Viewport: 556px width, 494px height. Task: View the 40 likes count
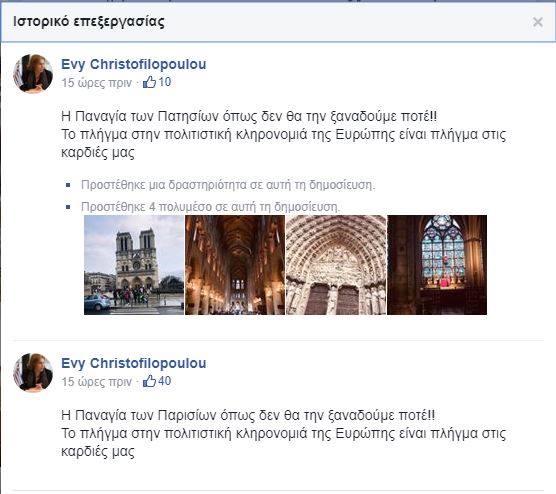[x=165, y=381]
